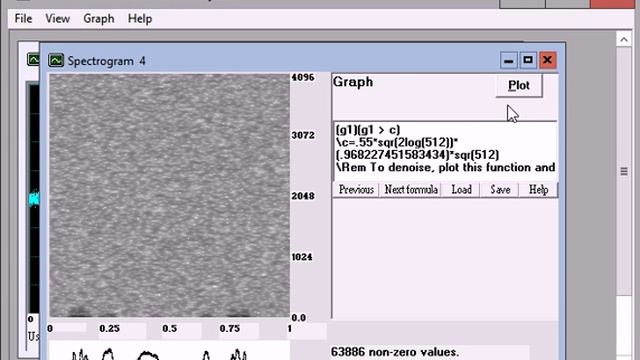Image resolution: width=640 pixels, height=360 pixels.
Task: Click the '(g1)(g1 > c)' formula line
Action: point(368,130)
